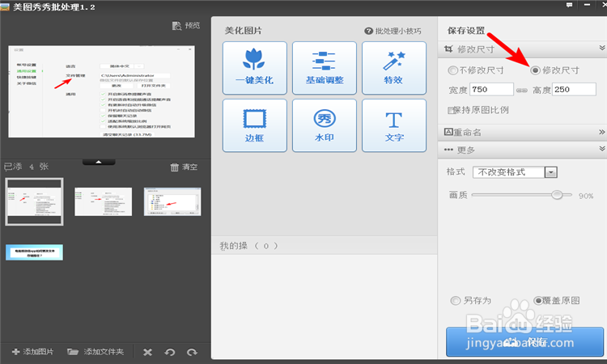The image size is (607, 364).
Task: Click the 高度 height field
Action: (574, 89)
